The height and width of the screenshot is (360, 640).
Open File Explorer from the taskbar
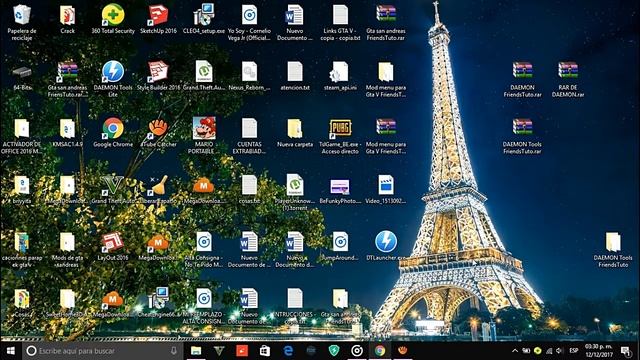pyautogui.click(x=196, y=351)
